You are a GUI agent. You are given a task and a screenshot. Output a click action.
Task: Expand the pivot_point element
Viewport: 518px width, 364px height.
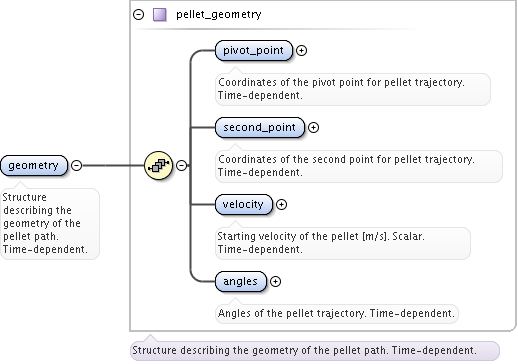pos(301,50)
